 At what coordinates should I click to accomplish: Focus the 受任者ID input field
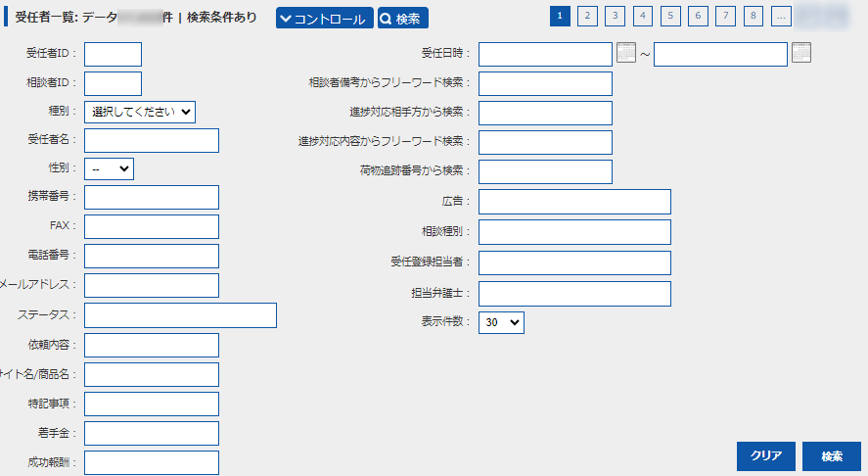tap(113, 55)
